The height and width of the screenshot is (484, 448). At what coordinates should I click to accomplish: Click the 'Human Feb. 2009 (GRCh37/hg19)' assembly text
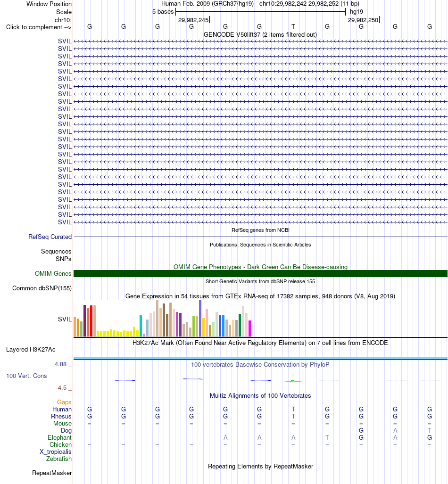click(207, 4)
